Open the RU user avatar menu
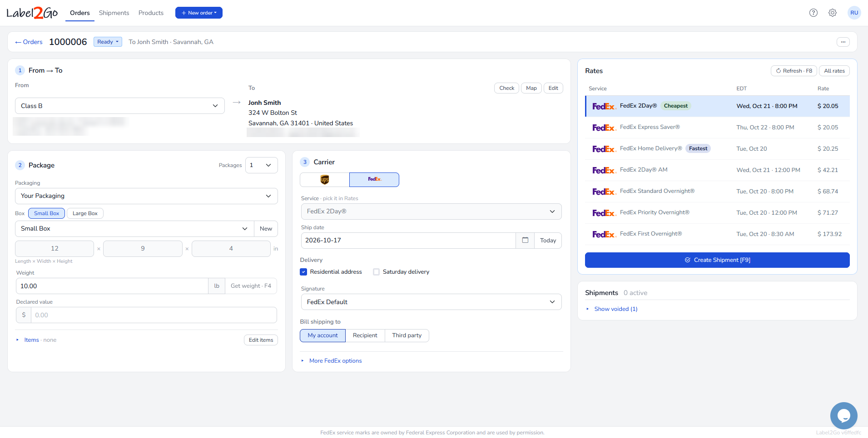Screen dimensions: 868x438 pos(854,13)
